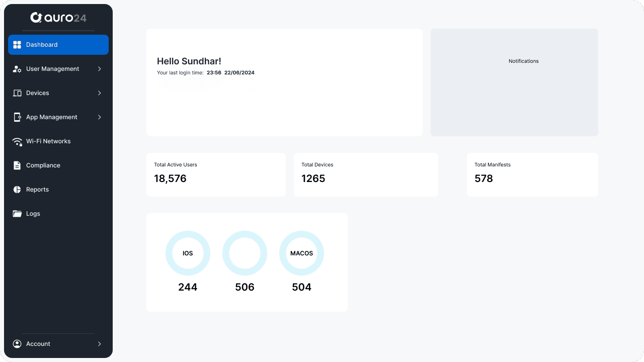
Task: Open Logs via the folder icon
Action: [17, 214]
